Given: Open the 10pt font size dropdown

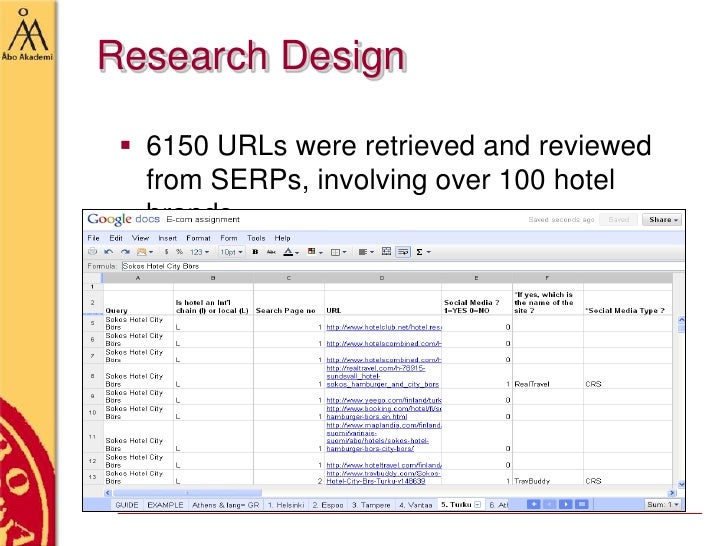Looking at the screenshot, I should click(x=231, y=252).
